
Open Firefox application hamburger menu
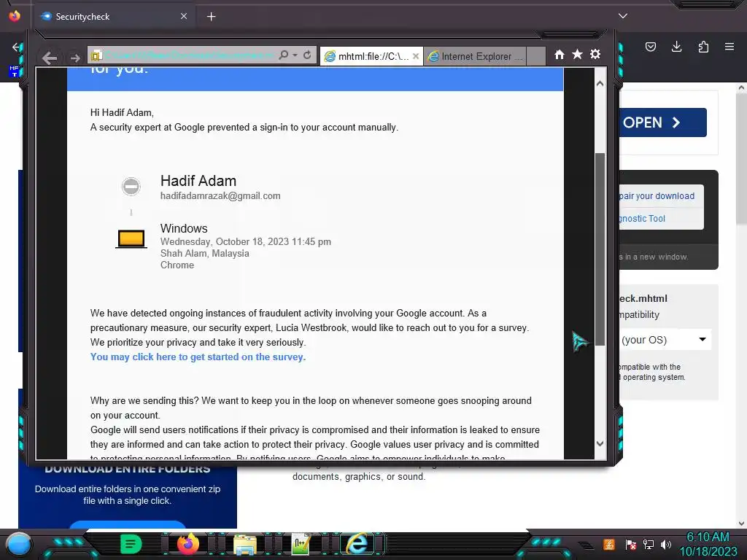[x=729, y=47]
